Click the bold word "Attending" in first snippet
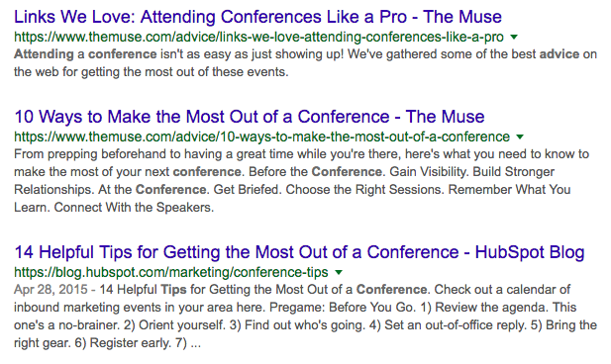611x364 pixels. (x=44, y=54)
